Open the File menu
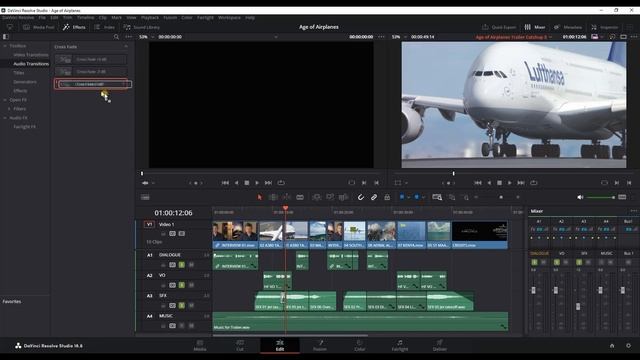640x360 pixels. pyautogui.click(x=42, y=18)
